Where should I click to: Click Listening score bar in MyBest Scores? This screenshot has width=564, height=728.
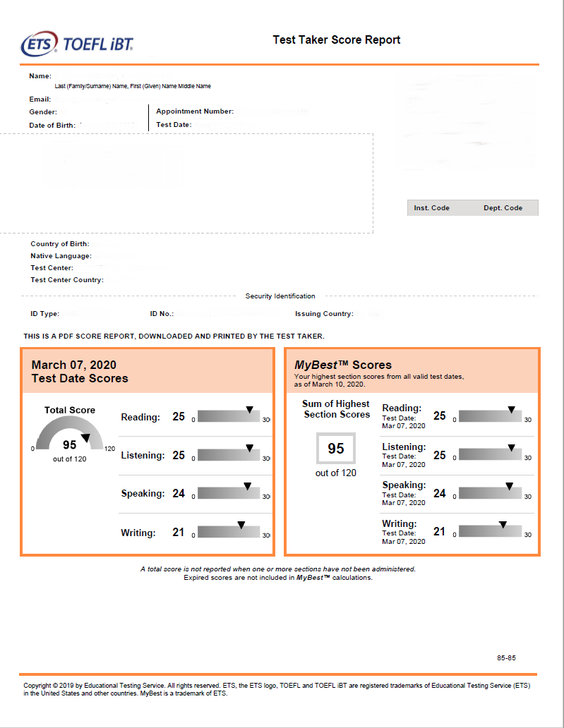click(490, 453)
